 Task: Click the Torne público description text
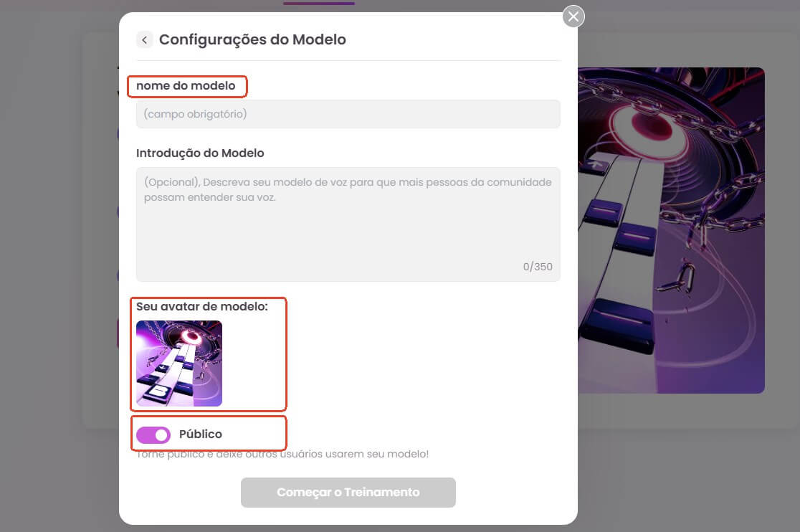(x=282, y=455)
